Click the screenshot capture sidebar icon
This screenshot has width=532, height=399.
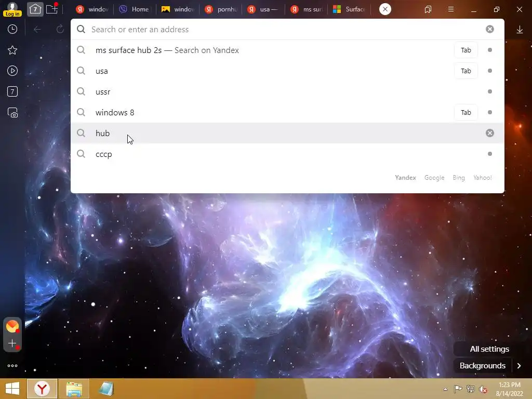point(12,113)
